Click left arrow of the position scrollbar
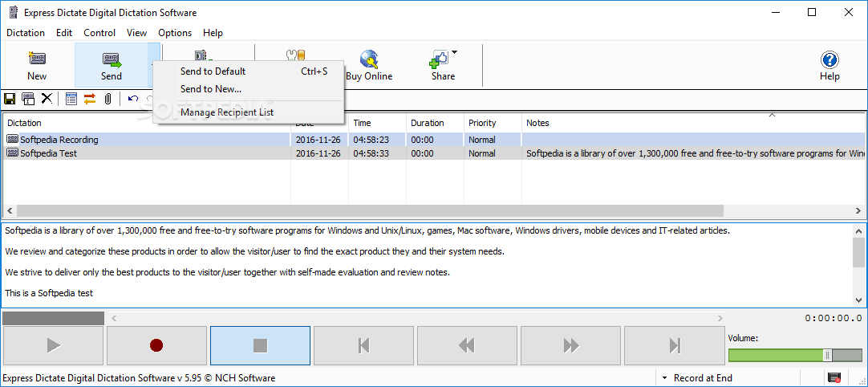The image size is (868, 387). tap(114, 318)
